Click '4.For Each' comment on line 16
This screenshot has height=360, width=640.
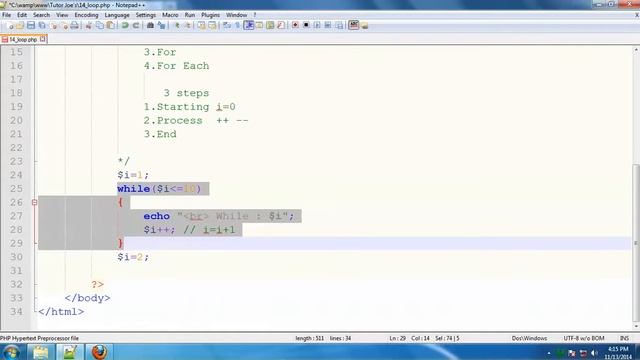(x=176, y=66)
